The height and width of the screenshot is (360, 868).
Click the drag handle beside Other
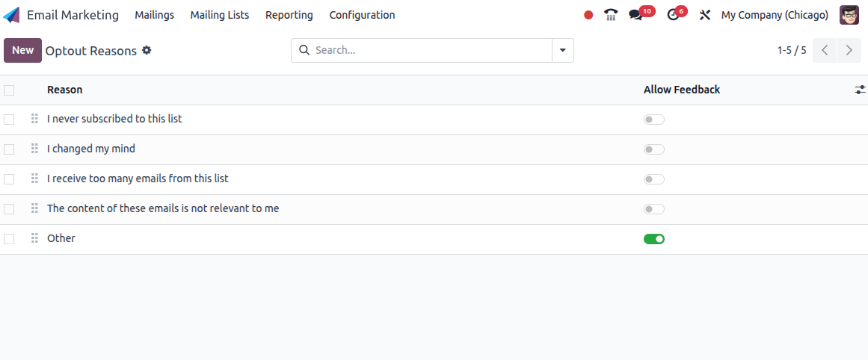(x=34, y=238)
